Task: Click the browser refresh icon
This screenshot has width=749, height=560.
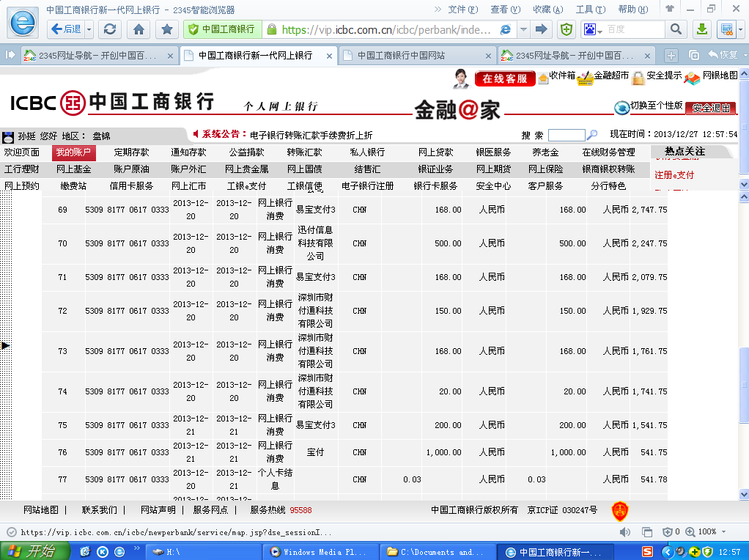Action: [x=110, y=29]
